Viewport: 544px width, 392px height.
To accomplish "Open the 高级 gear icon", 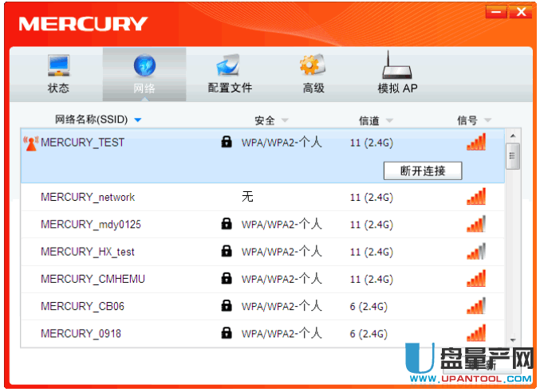I will (313, 66).
